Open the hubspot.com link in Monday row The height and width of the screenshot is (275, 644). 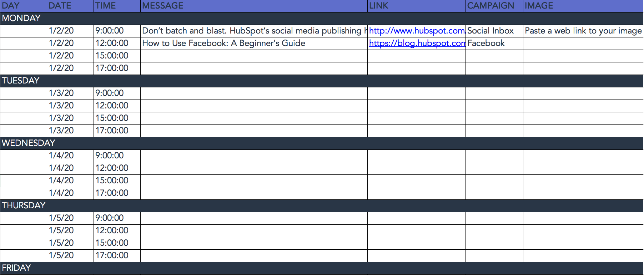417,31
